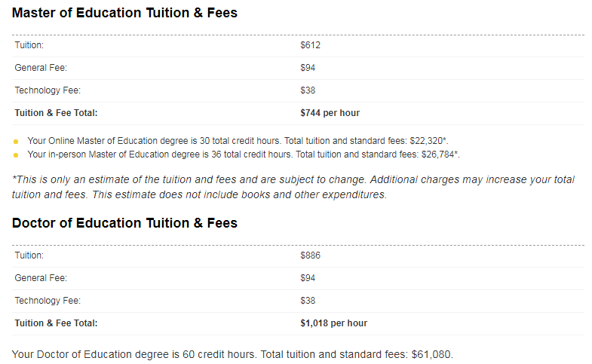Select the $886 Doctor tuition value
This screenshot has height=364, width=592.
[x=311, y=255]
